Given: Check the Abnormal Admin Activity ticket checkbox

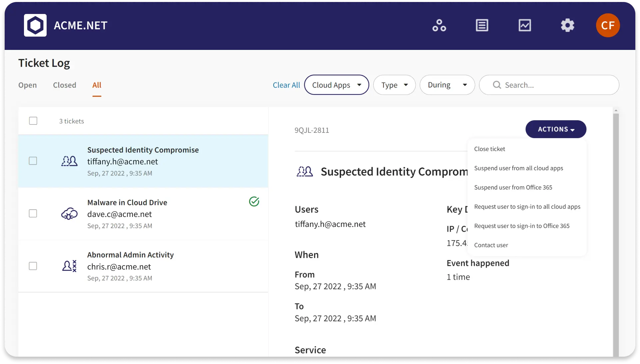Looking at the screenshot, I should [x=33, y=266].
